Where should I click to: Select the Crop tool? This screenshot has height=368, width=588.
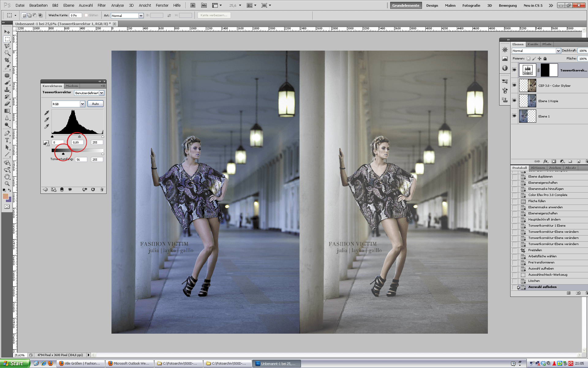tap(7, 60)
